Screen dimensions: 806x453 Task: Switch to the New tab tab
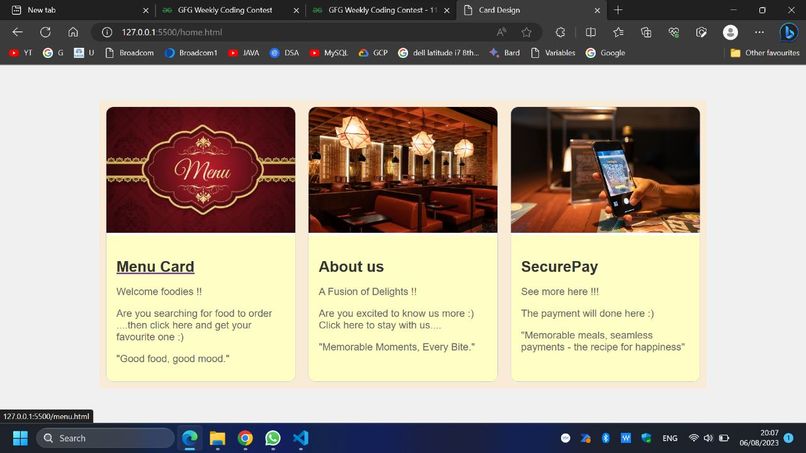coord(78,10)
